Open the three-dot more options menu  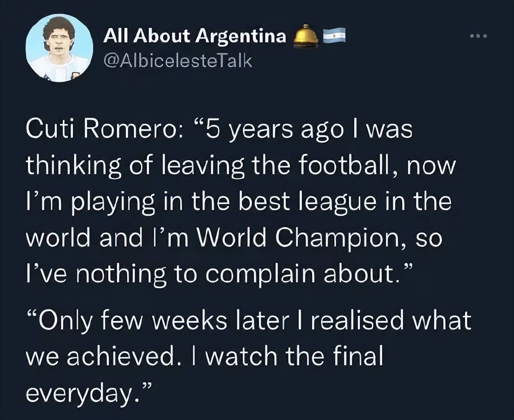479,36
